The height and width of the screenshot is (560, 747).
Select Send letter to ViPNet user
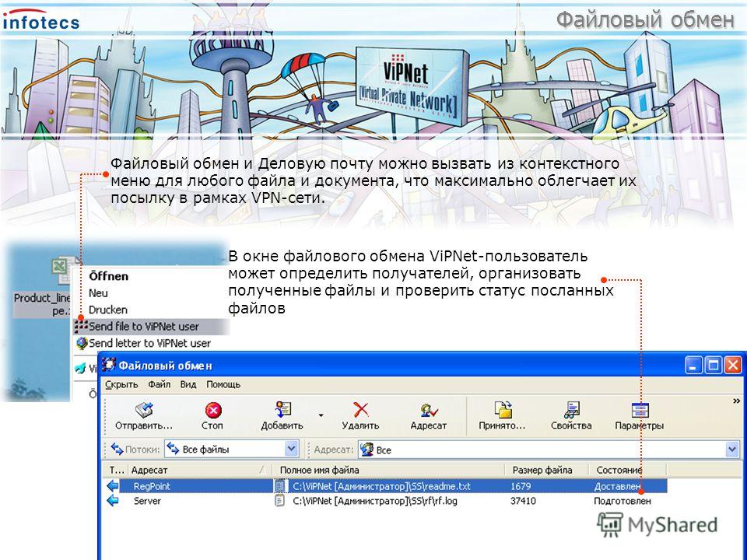152,343
